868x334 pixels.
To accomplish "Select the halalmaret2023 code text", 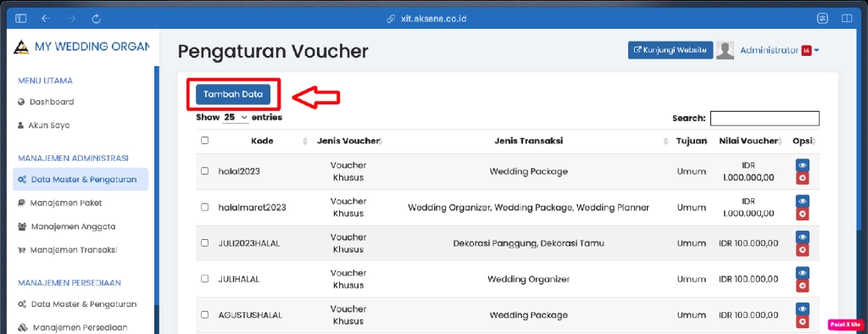I will 253,207.
